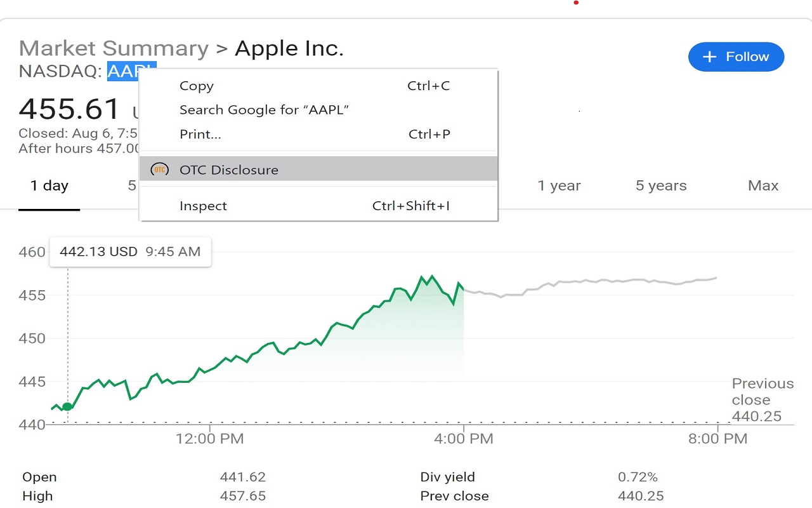Click the 455.61 stock price
The width and height of the screenshot is (812, 508).
(x=70, y=109)
